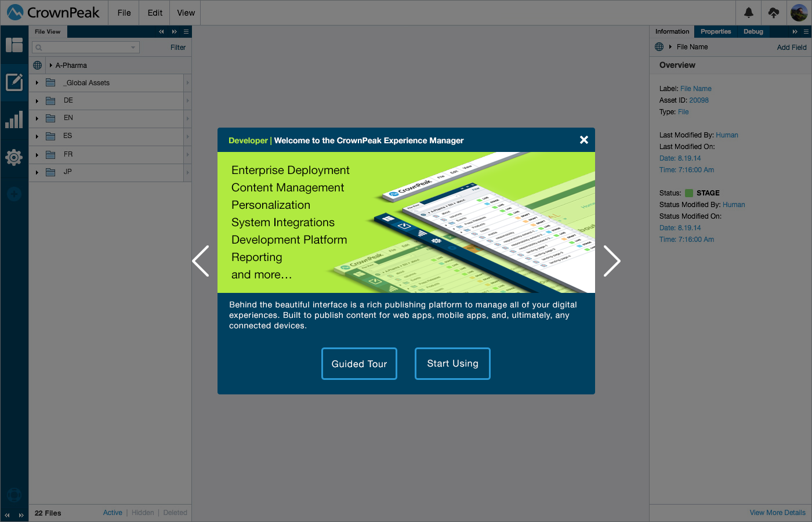
Task: Click the Start Using button
Action: point(452,364)
